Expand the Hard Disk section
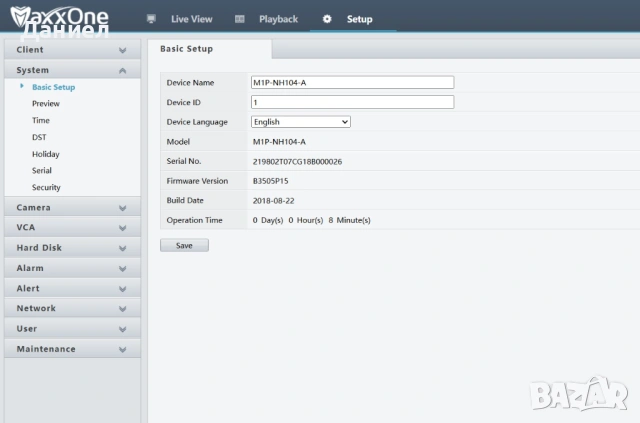The width and height of the screenshot is (640, 423). [x=40, y=248]
